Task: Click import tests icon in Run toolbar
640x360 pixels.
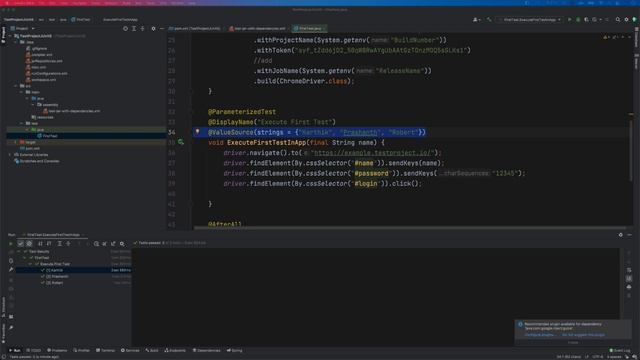Action: (x=105, y=244)
